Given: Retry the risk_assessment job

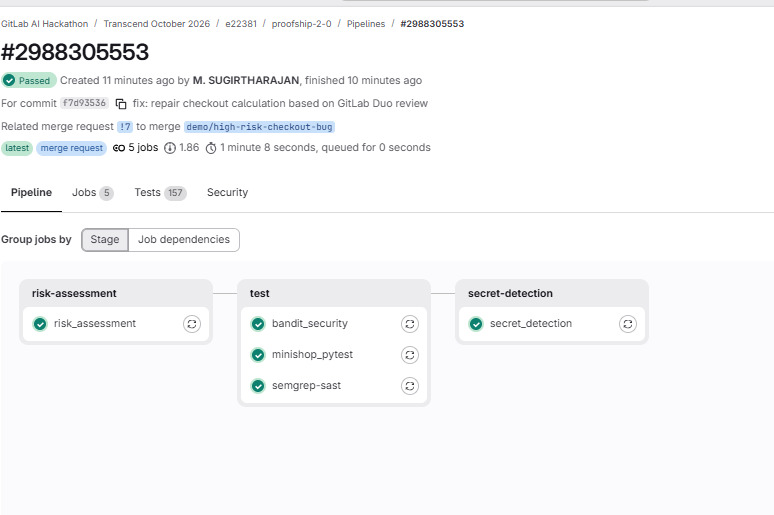Looking at the screenshot, I should (192, 324).
